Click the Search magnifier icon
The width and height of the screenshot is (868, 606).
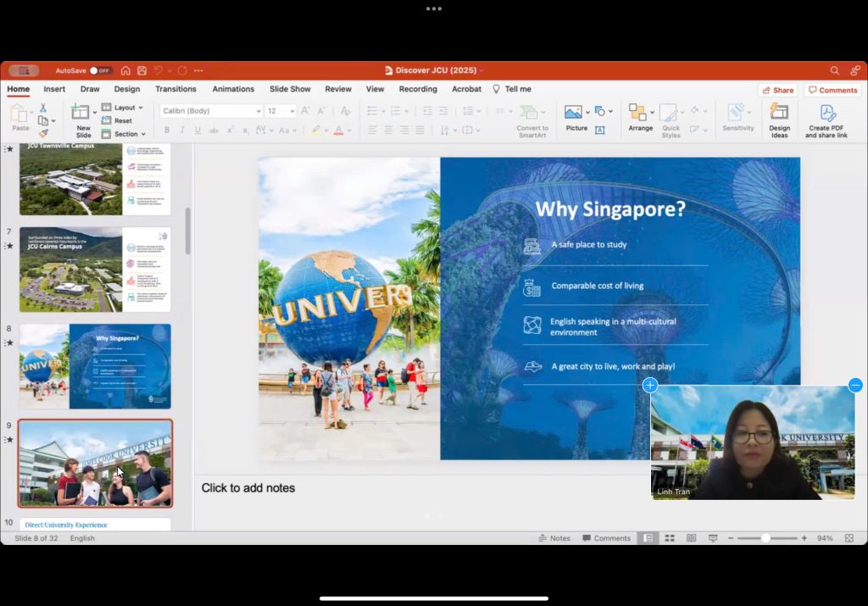click(x=834, y=70)
